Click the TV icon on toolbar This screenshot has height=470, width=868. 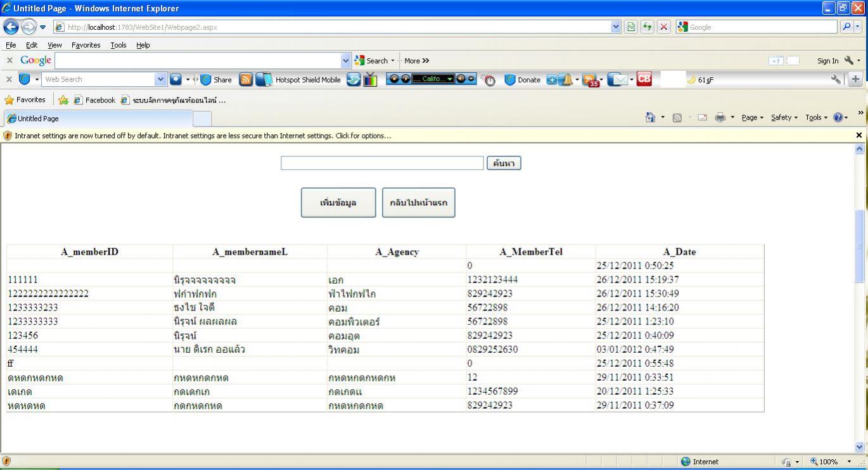(371, 79)
